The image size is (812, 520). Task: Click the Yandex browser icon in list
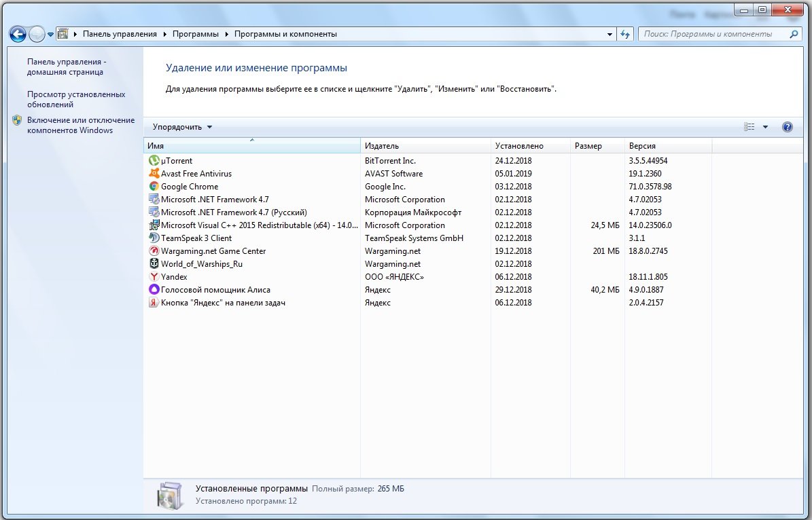point(154,277)
